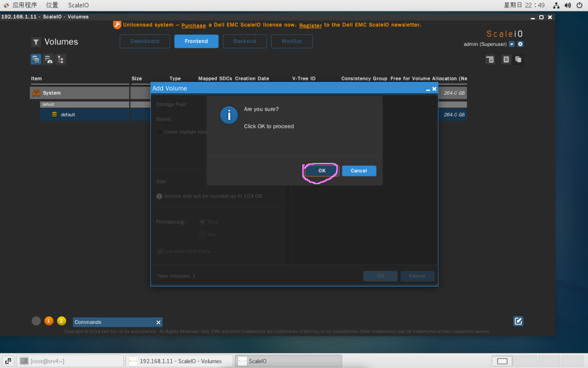Image resolution: width=588 pixels, height=368 pixels.
Task: Open the 位置 menu in the top bar
Action: [52, 5]
